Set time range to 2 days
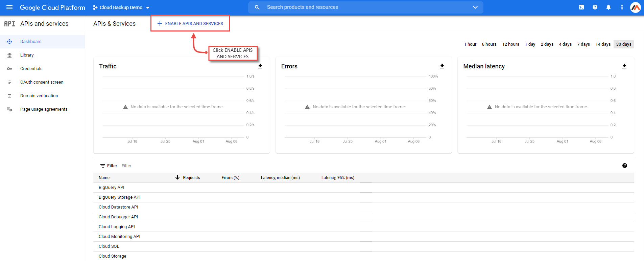Screen dimensions: 644x261 click(547, 44)
